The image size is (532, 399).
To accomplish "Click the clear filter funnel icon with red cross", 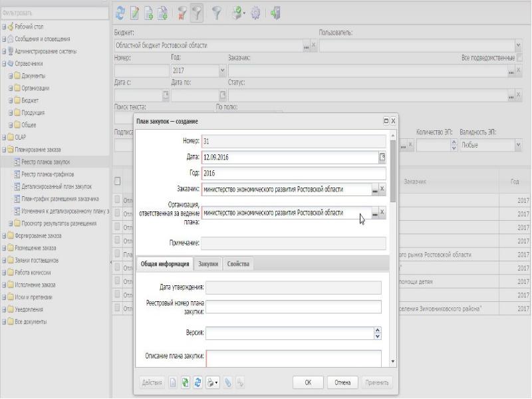I will pos(182,13).
